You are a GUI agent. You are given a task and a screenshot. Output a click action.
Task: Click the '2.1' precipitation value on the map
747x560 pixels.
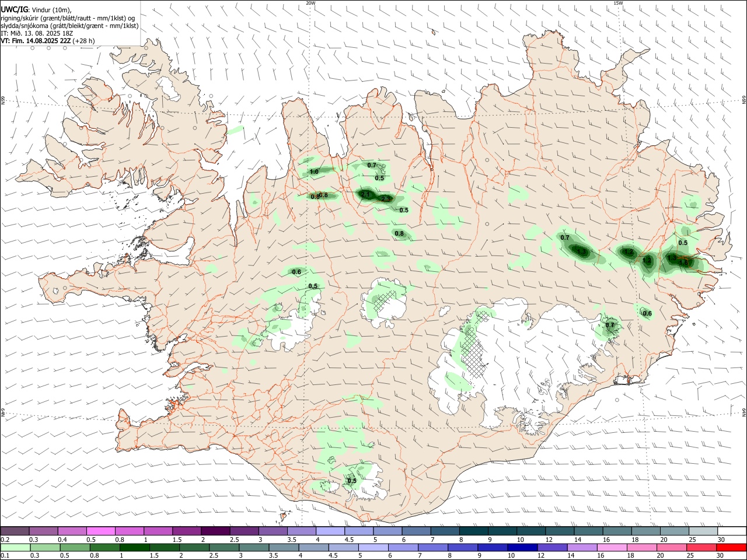tap(366, 194)
